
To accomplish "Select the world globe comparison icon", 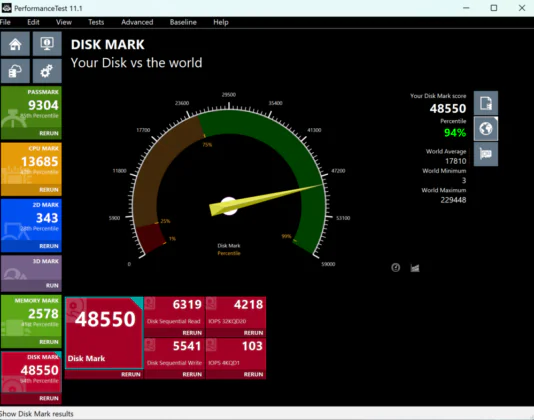I will coord(486,128).
